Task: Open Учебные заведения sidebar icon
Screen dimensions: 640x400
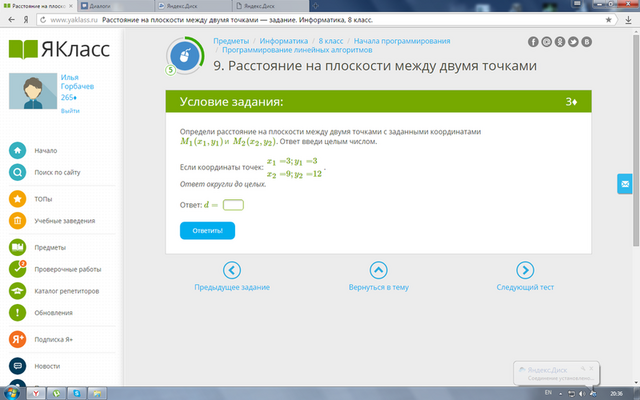Action: (x=18, y=221)
